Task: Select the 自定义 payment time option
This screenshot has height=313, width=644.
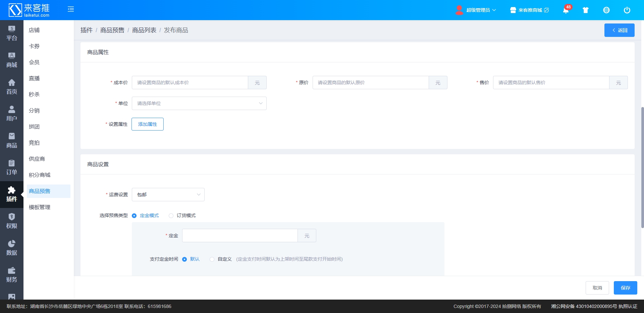Action: coord(212,259)
